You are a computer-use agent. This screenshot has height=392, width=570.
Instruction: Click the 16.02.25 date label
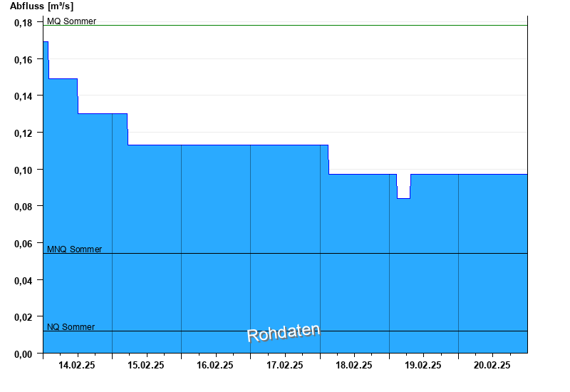point(215,365)
